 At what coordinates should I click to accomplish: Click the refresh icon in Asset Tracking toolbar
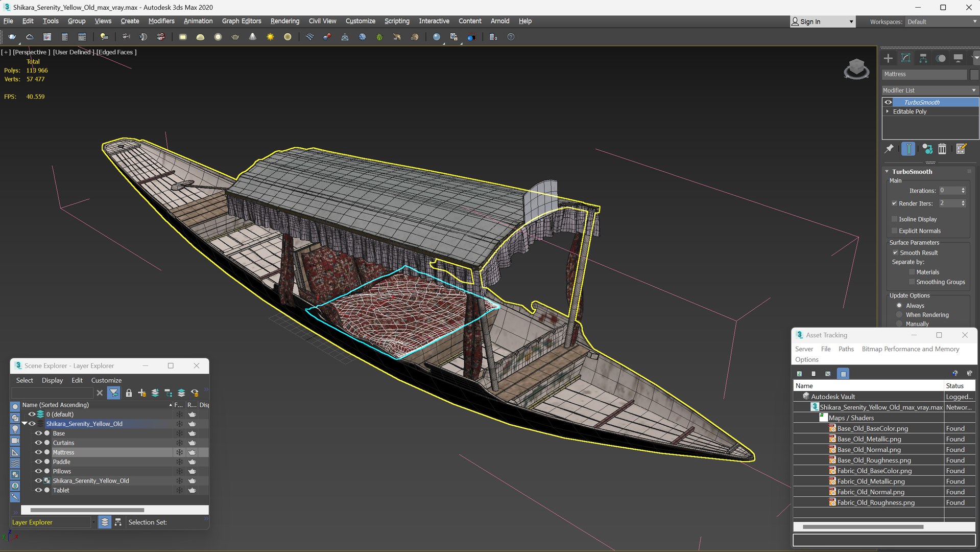pyautogui.click(x=799, y=374)
